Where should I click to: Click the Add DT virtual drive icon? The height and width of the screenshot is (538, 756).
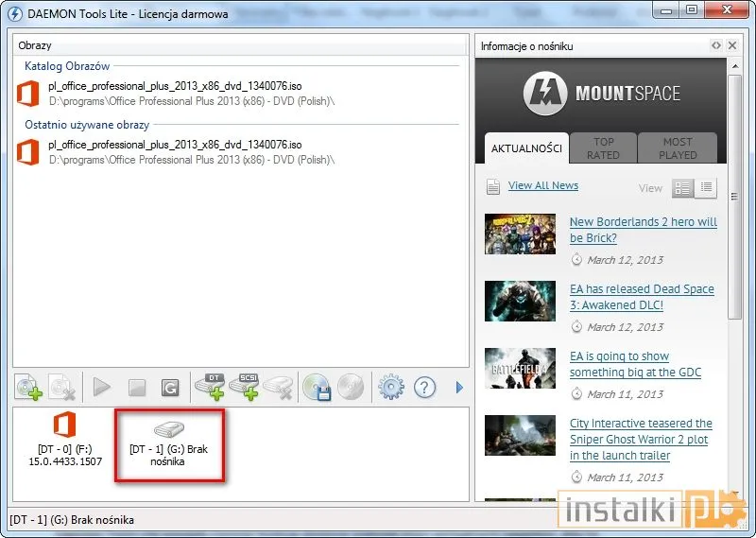tap(210, 387)
